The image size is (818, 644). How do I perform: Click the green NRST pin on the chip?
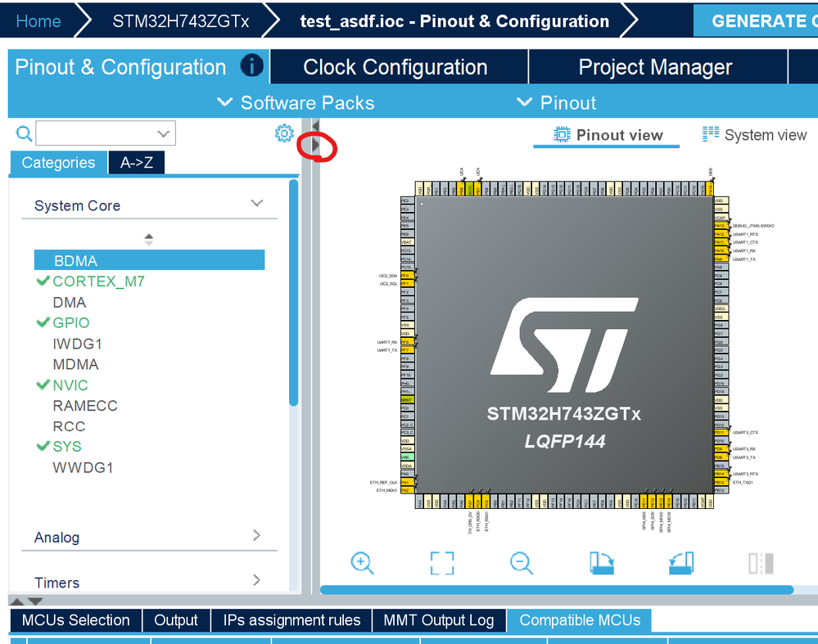tap(407, 400)
